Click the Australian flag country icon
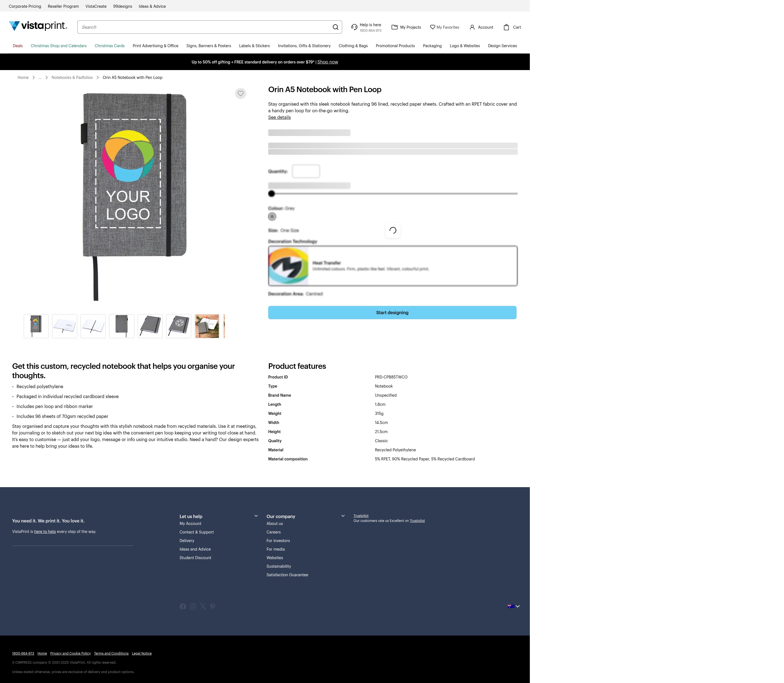The image size is (784, 683). tap(511, 606)
